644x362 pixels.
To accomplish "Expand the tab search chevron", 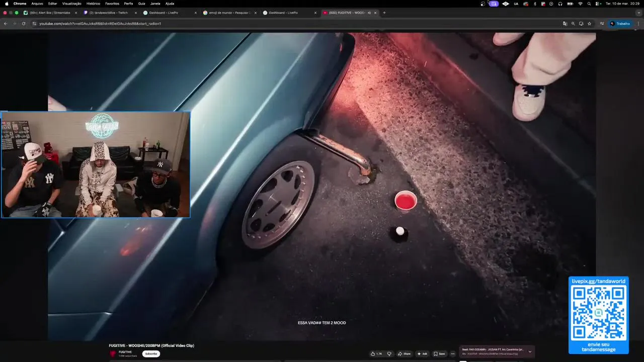I will tap(638, 13).
